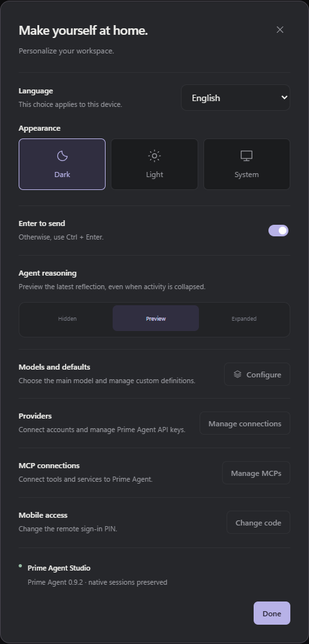
Task: Toggle the Enter to send switch
Action: (279, 231)
